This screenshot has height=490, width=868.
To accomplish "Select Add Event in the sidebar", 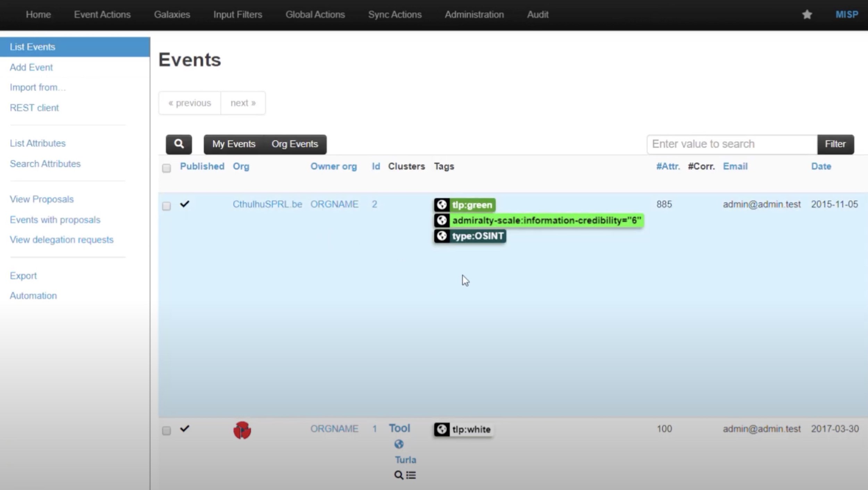I will pos(31,67).
